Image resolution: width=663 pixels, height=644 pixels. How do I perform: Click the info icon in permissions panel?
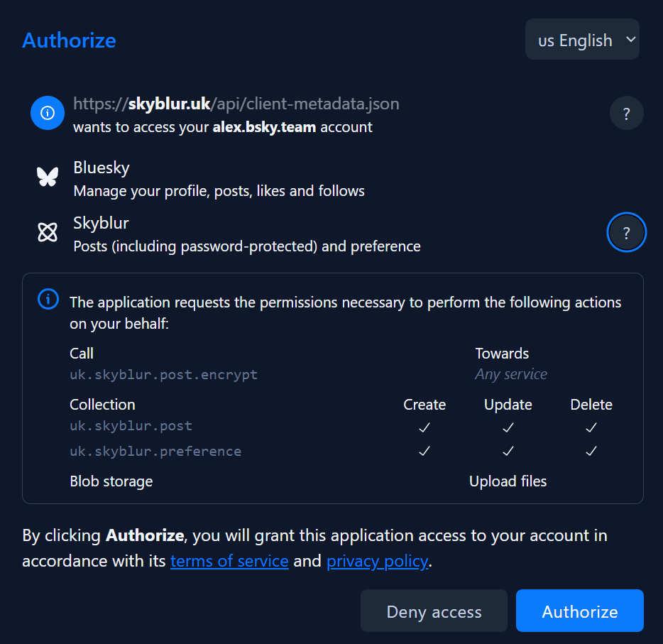pos(48,299)
